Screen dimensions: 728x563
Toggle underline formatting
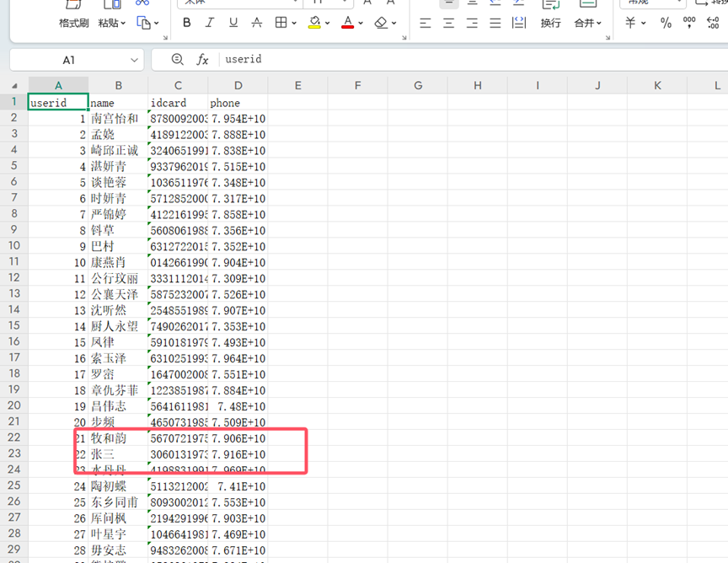pos(233,23)
